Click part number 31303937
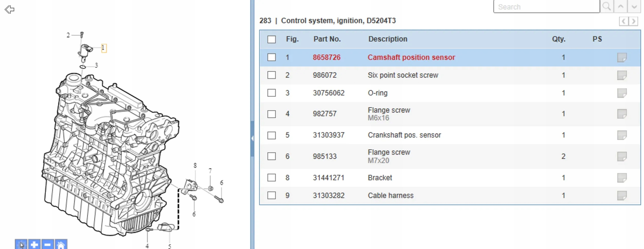Image resolution: width=644 pixels, height=249 pixels. 329,135
